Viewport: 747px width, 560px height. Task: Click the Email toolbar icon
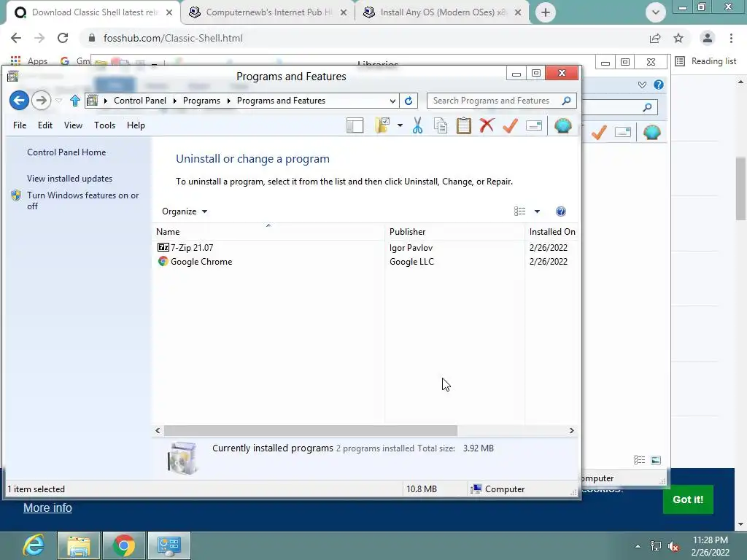tap(533, 125)
